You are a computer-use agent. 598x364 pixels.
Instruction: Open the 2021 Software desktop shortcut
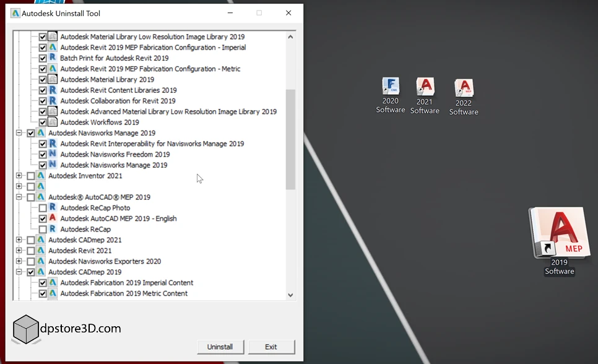pos(425,95)
